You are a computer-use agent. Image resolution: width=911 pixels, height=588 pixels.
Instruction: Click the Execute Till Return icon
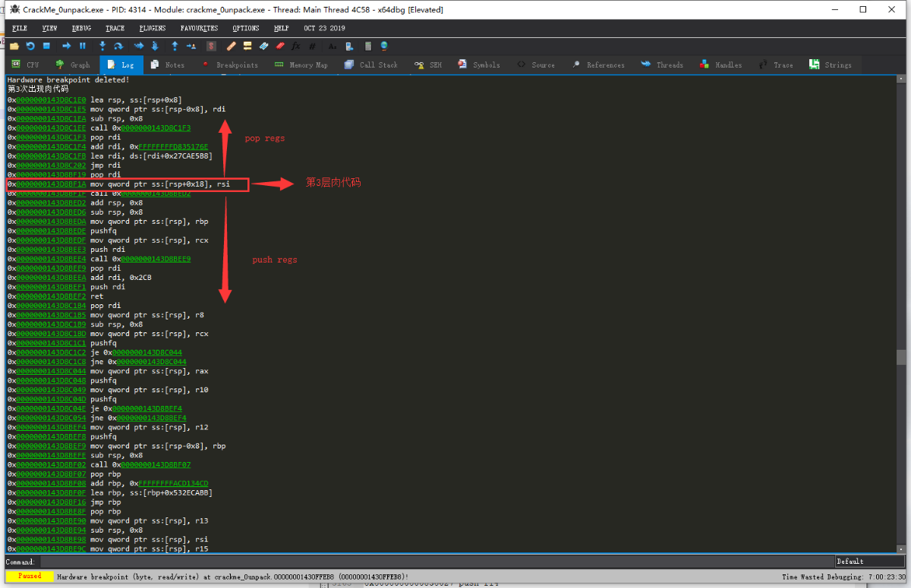175,46
